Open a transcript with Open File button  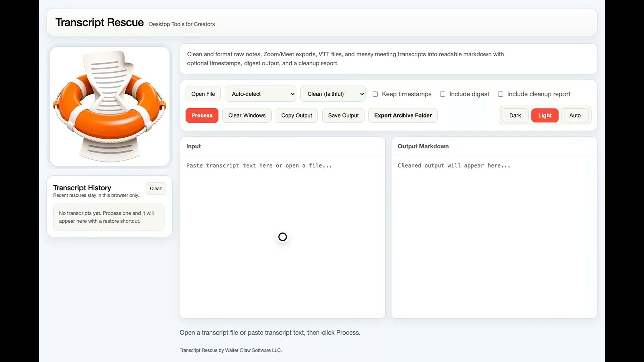click(x=203, y=94)
